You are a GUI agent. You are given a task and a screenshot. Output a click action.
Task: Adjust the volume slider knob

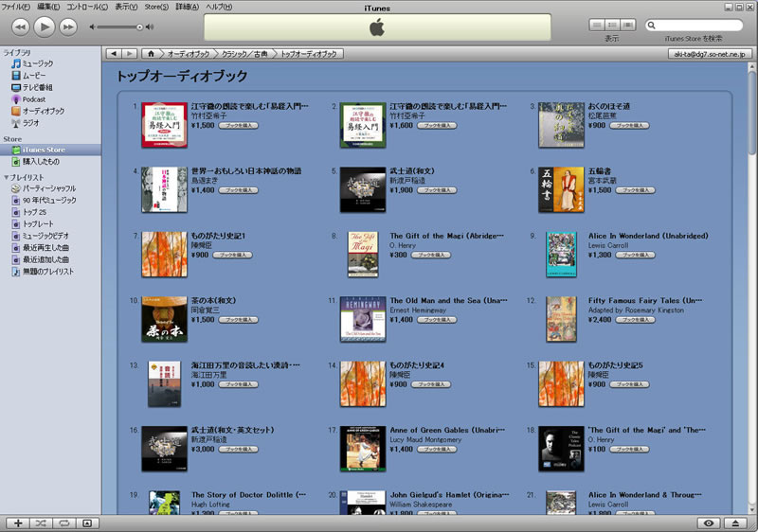point(139,27)
